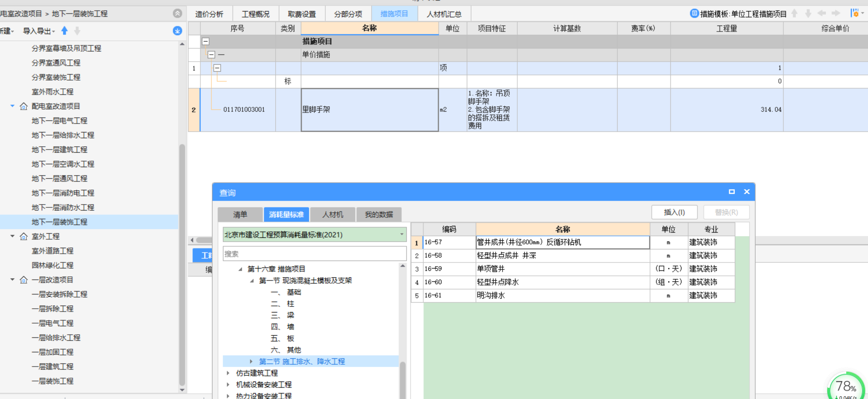This screenshot has height=399, width=868.
Task: Open 北京市建设工程预算消耗量标准(2021) dropdown
Action: [x=402, y=235]
